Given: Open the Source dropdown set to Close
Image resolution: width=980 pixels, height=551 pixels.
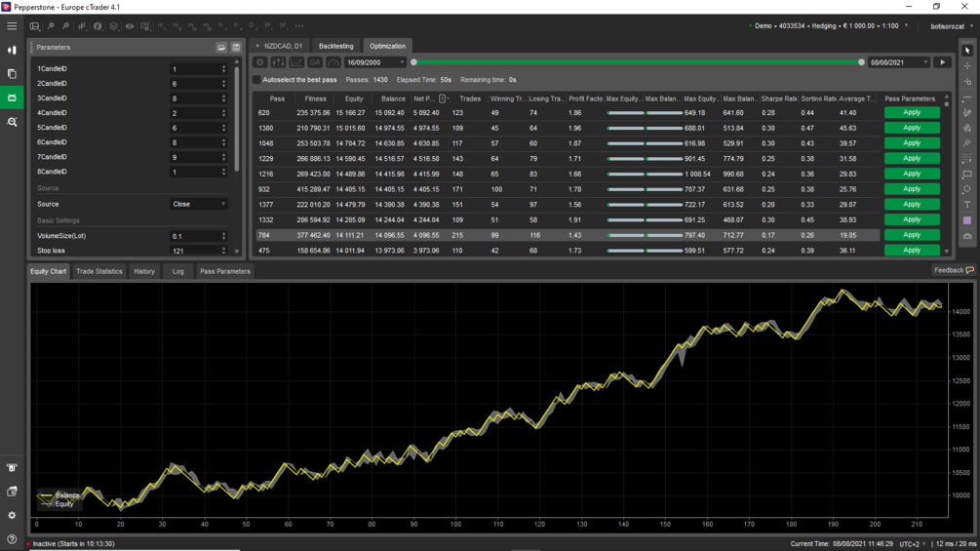Looking at the screenshot, I should [x=198, y=204].
